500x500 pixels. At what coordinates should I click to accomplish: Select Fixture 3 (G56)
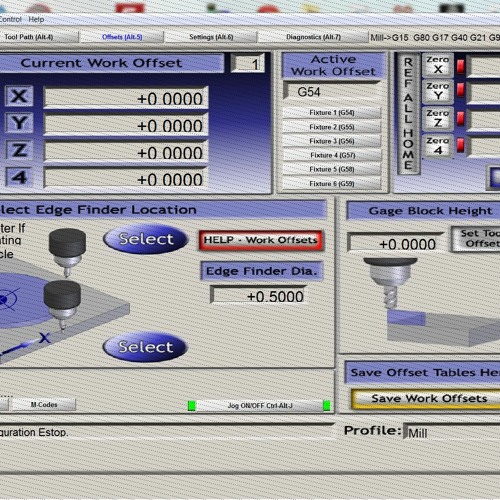(x=332, y=141)
